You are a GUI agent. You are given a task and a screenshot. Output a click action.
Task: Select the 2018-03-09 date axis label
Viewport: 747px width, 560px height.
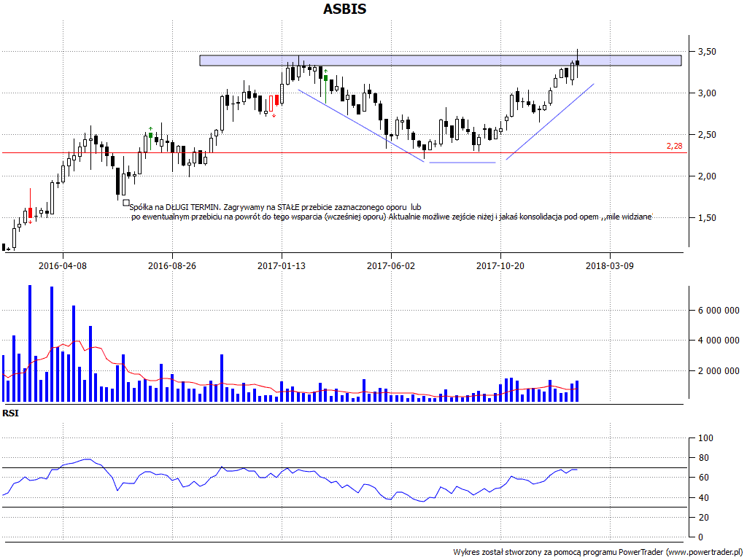tap(610, 265)
